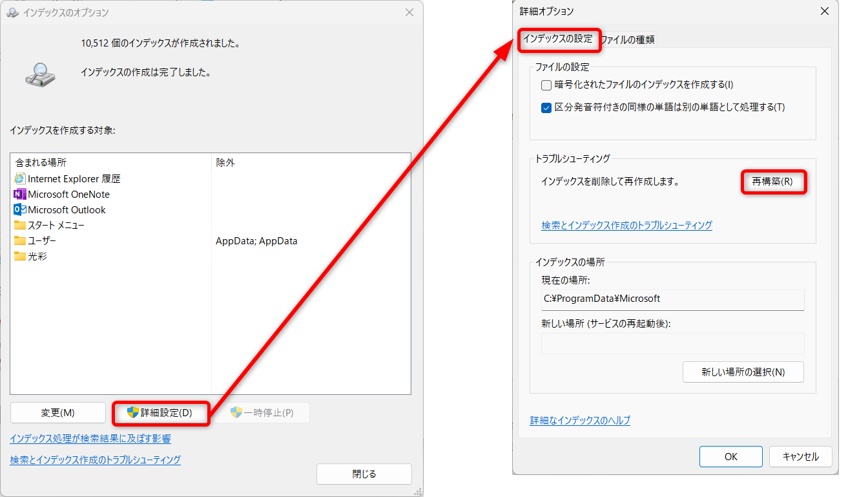The image size is (868, 497).
Task: Enable 暗号化されたファイルのインデックスを作成する checkbox
Action: point(546,85)
